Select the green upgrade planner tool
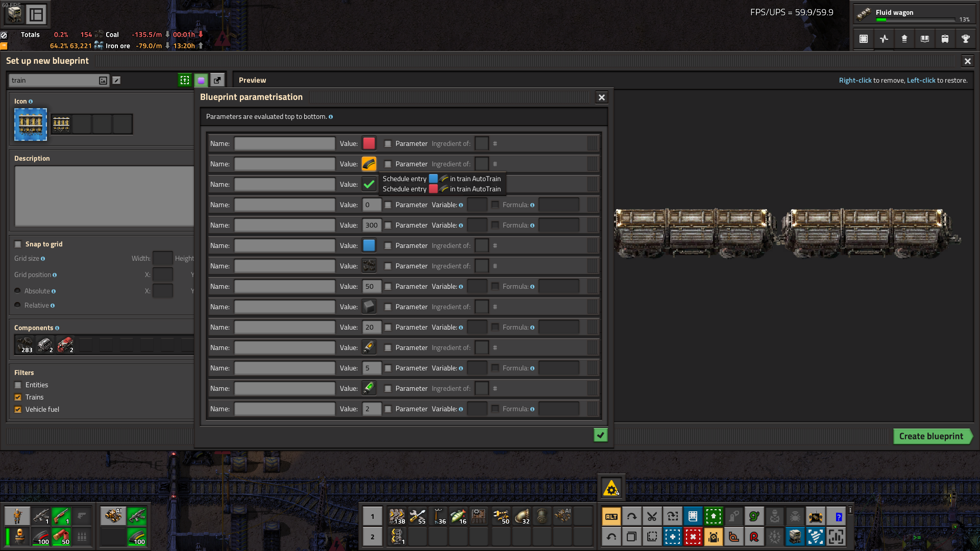 point(713,516)
